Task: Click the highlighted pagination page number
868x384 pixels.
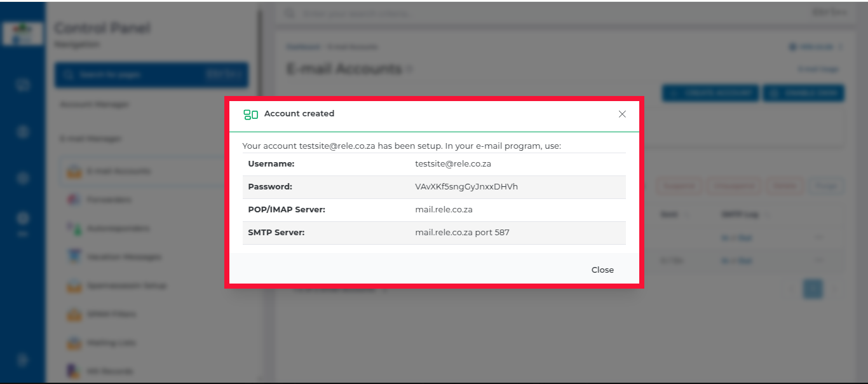Action: 813,289
